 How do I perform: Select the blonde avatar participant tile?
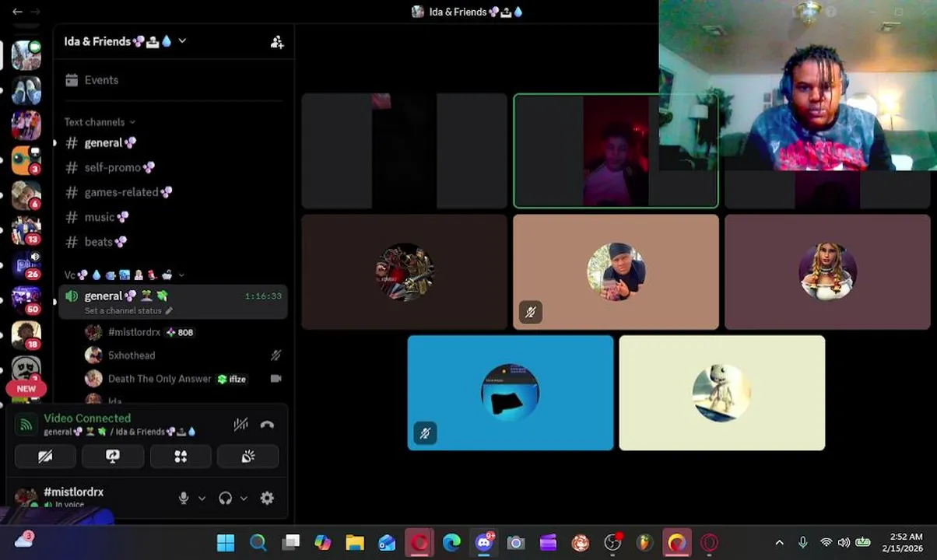point(827,272)
